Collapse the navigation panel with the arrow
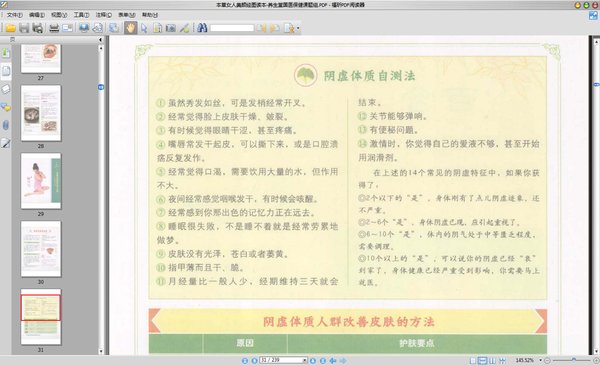The width and height of the screenshot is (600, 365). (x=100, y=39)
